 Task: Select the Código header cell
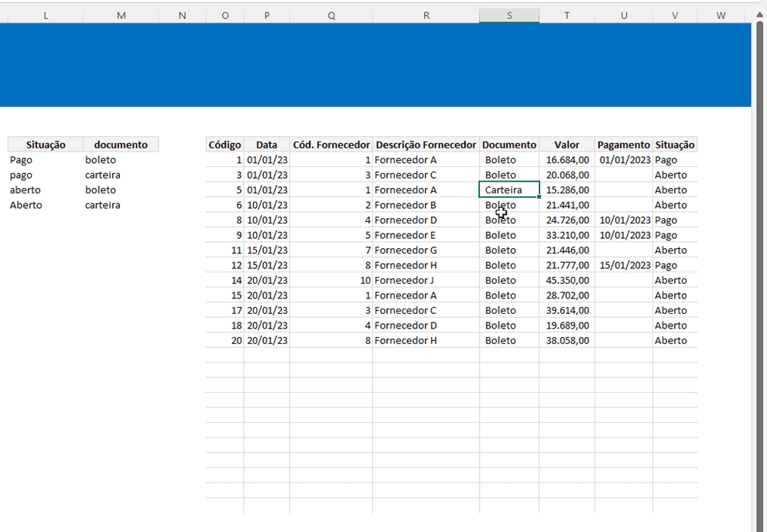coord(225,145)
